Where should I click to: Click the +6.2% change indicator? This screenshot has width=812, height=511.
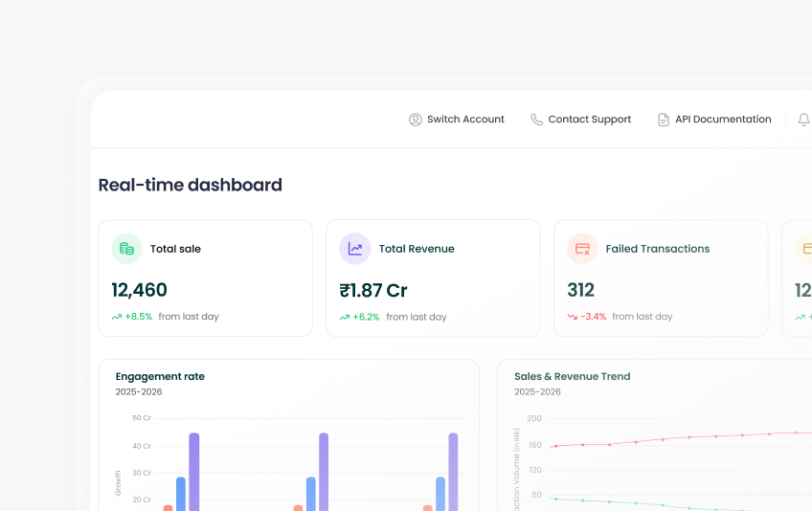[366, 317]
